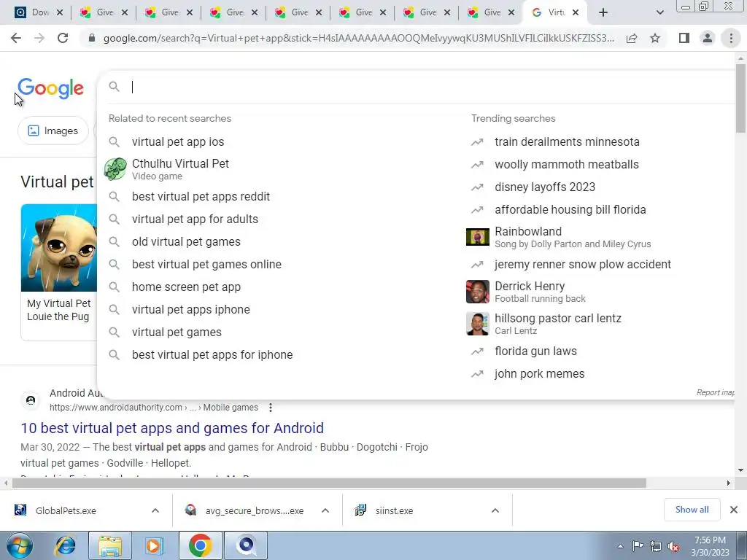The width and height of the screenshot is (747, 560).
Task: Open a new tab with plus button
Action: pos(603,12)
